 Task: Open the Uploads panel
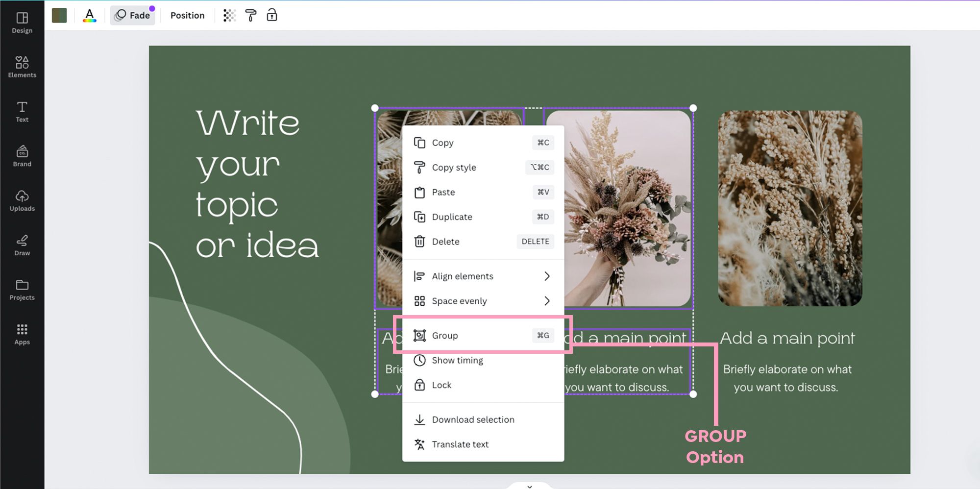pyautogui.click(x=22, y=201)
